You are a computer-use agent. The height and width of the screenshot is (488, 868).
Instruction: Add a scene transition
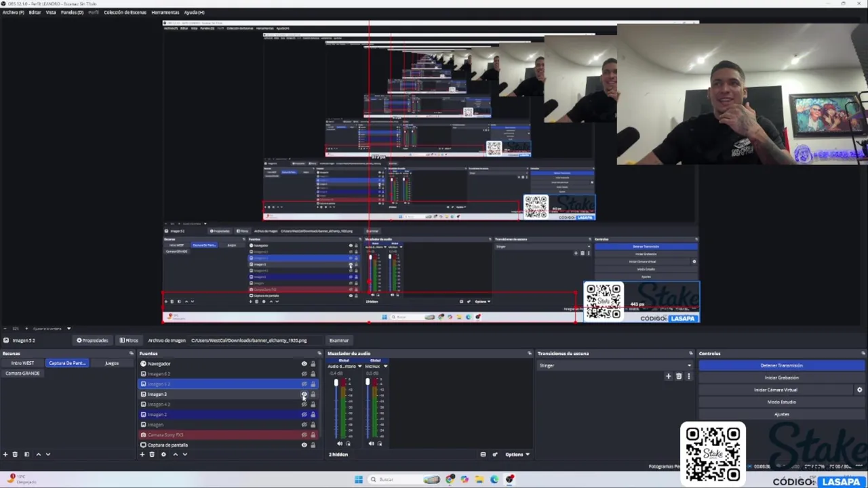[668, 376]
